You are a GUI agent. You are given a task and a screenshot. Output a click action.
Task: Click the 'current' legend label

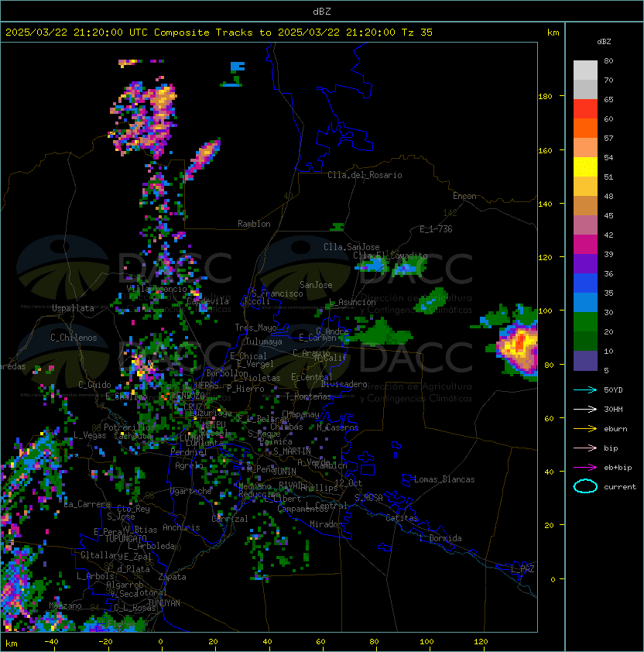tap(620, 487)
